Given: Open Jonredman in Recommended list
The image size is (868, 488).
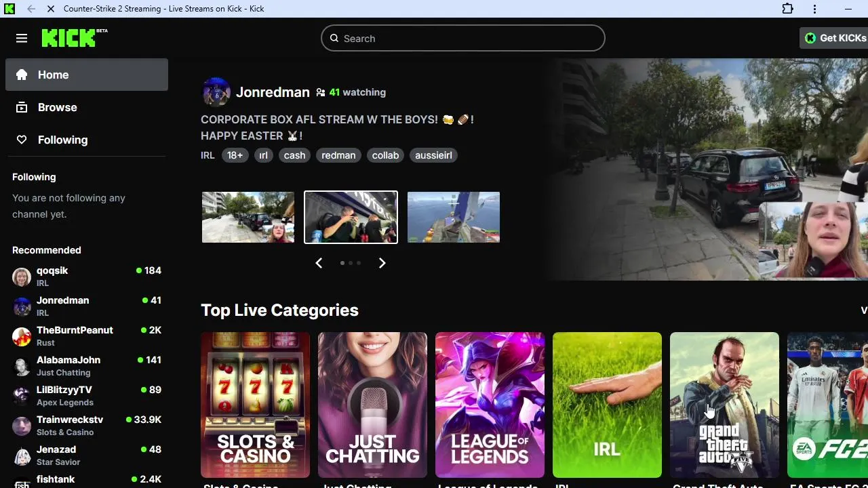Looking at the screenshot, I should point(87,306).
